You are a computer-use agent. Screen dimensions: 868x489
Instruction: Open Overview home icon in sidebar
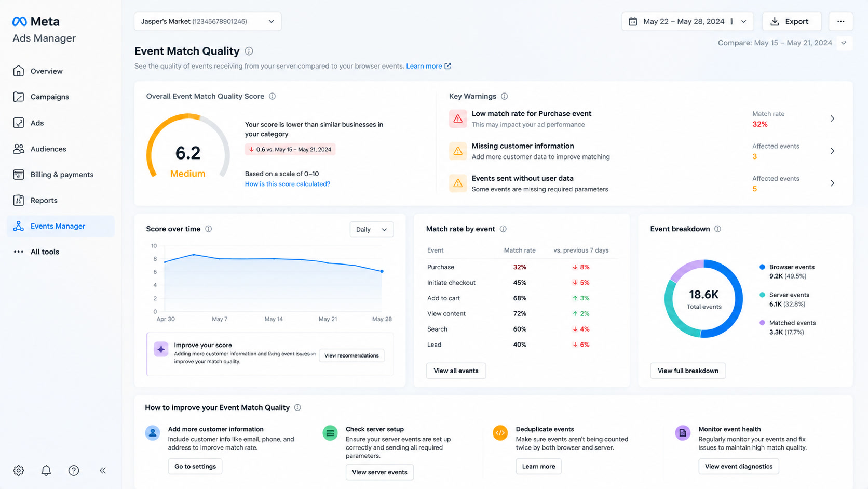point(19,71)
